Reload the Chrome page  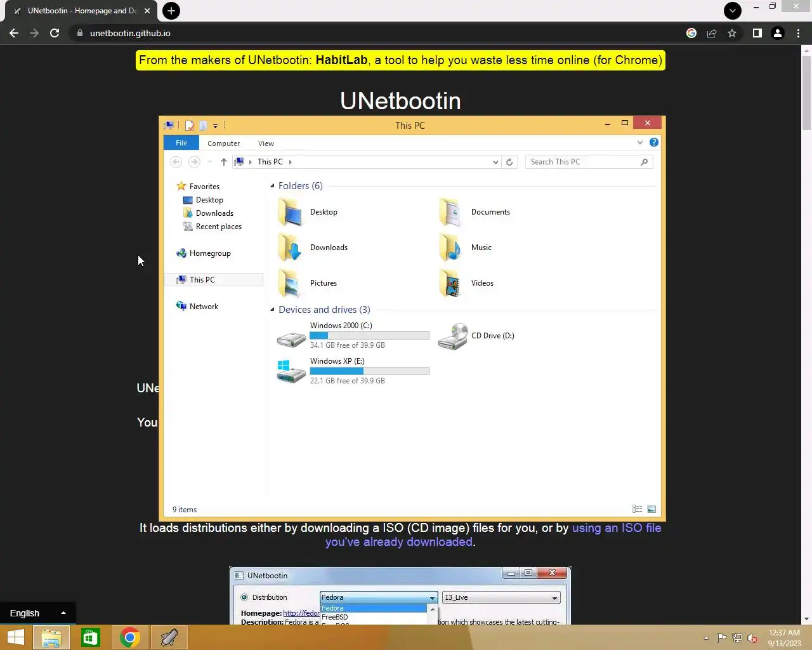click(55, 33)
